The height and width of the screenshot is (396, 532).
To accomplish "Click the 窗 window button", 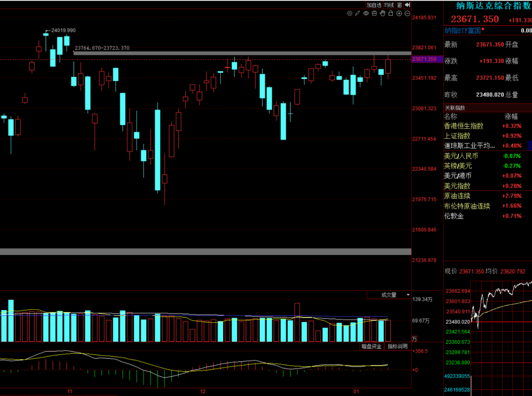I will tap(399, 5).
